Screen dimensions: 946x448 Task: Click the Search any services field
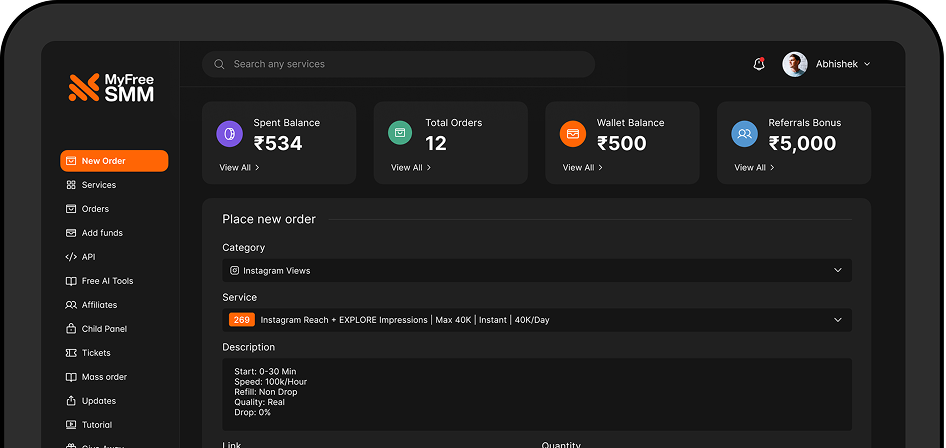[400, 64]
